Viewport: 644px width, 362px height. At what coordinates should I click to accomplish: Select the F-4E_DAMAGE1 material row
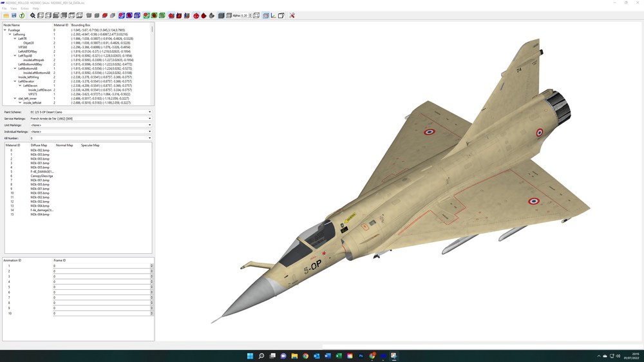tap(42, 172)
